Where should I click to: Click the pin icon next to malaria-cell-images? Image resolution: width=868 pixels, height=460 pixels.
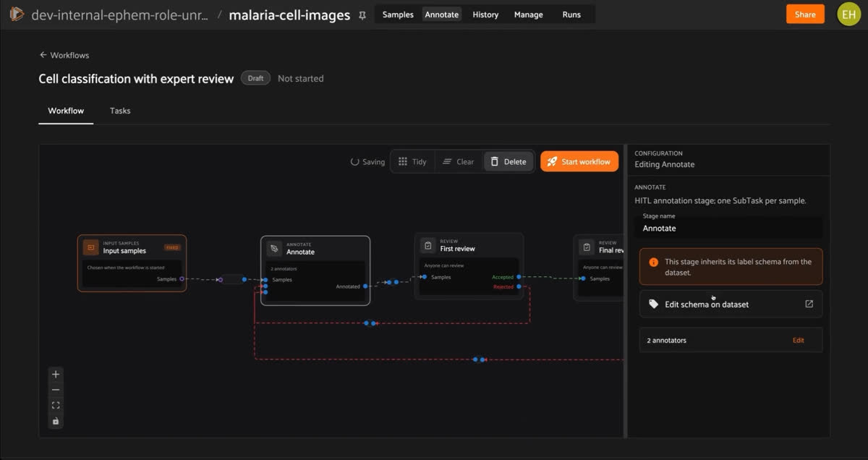pyautogui.click(x=362, y=15)
